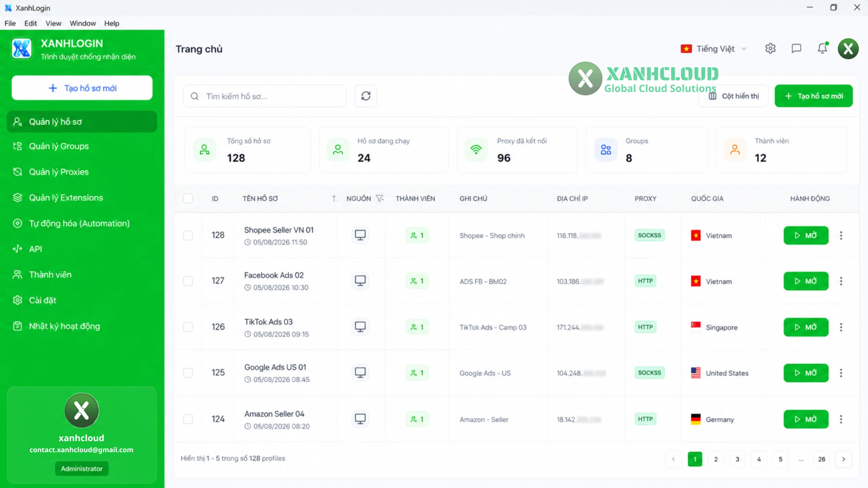This screenshot has height=488, width=868.
Task: Launch Amazon Seller 04 with Mở
Action: coord(806,419)
